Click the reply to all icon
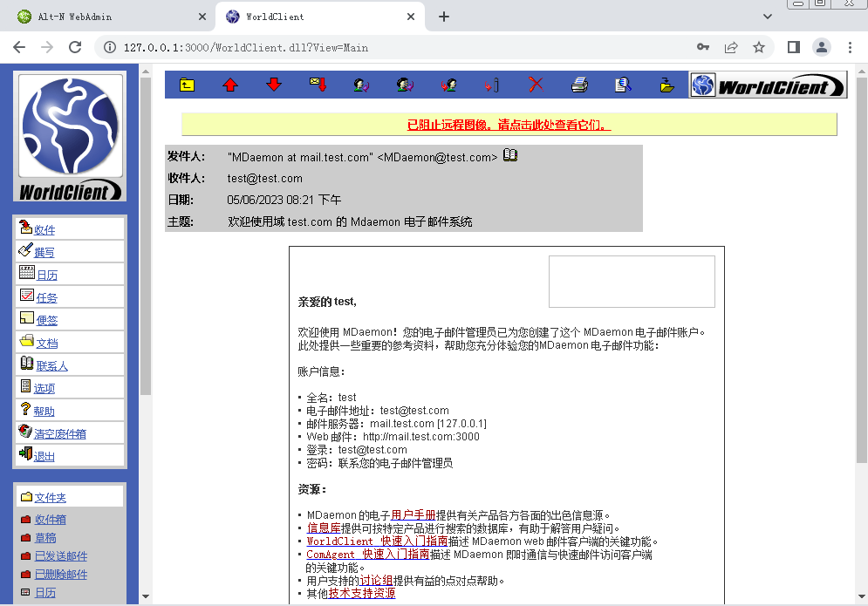 point(405,85)
